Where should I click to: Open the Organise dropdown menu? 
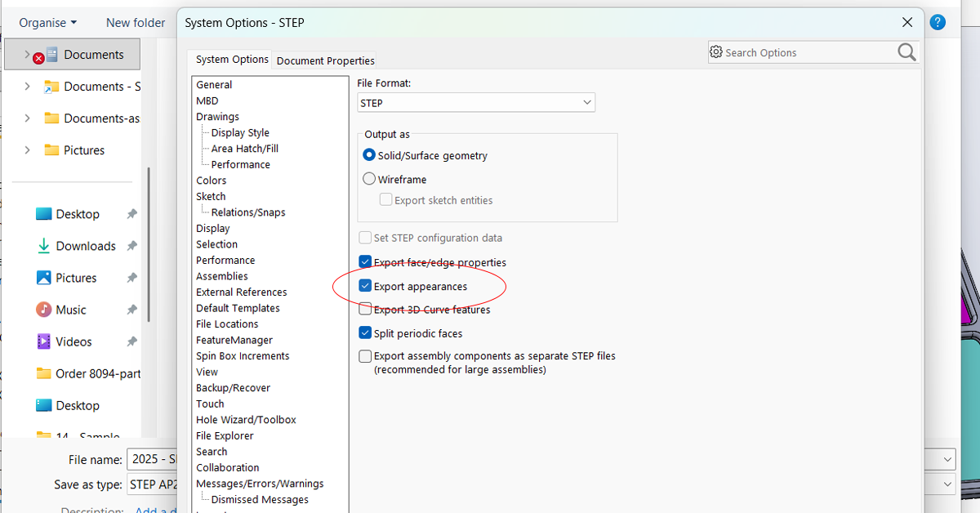click(48, 23)
